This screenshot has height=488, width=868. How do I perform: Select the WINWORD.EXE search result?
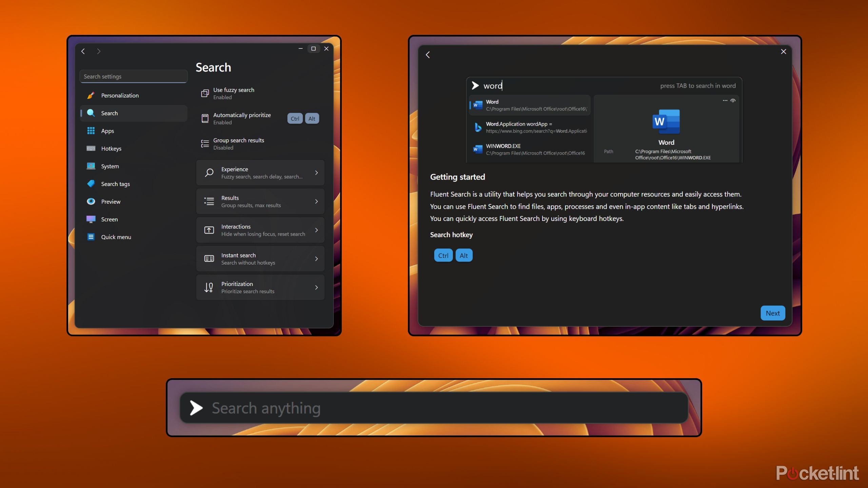coord(530,149)
